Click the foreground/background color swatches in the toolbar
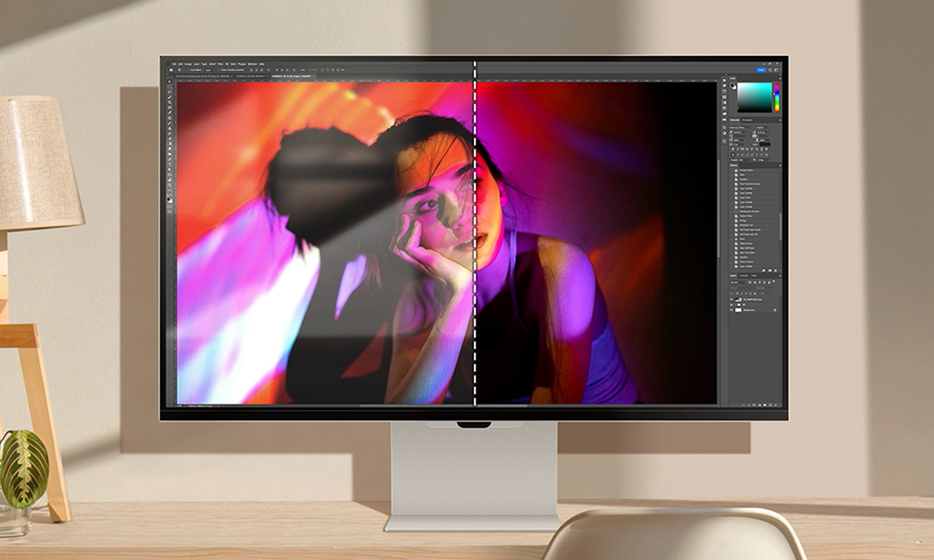Screen dimensions: 934x560 coord(170,198)
